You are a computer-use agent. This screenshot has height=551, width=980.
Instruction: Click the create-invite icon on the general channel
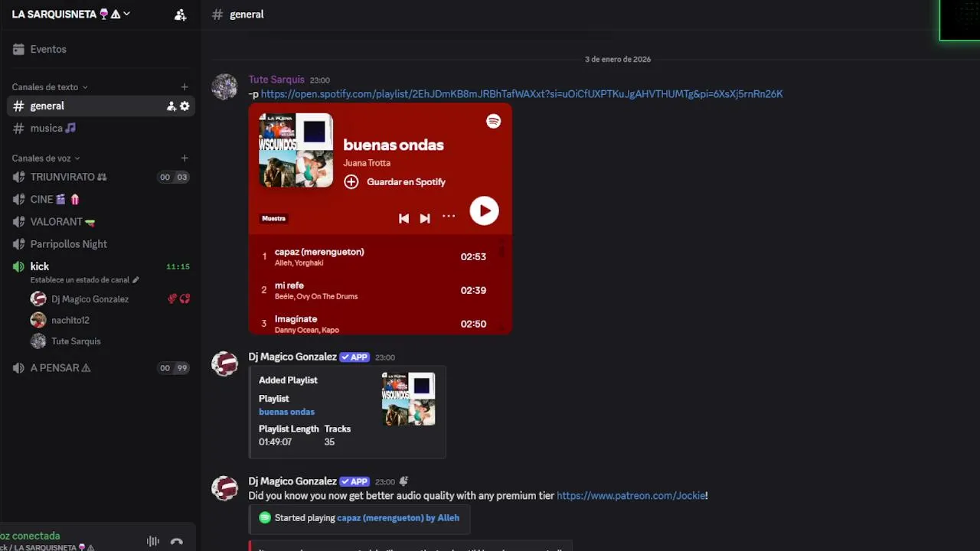[x=171, y=106]
